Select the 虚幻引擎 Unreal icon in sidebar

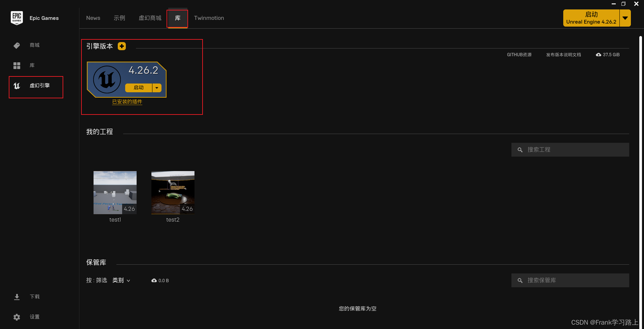(x=17, y=86)
